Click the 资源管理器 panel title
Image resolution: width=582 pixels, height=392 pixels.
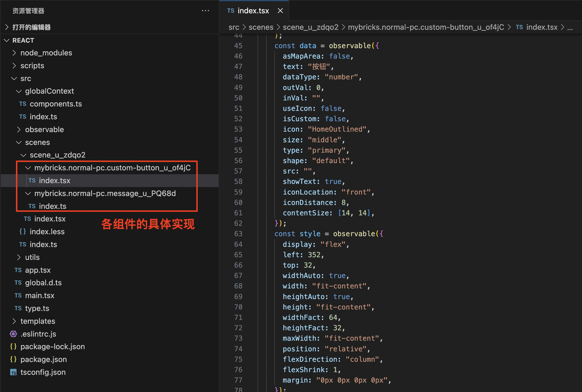coord(28,11)
